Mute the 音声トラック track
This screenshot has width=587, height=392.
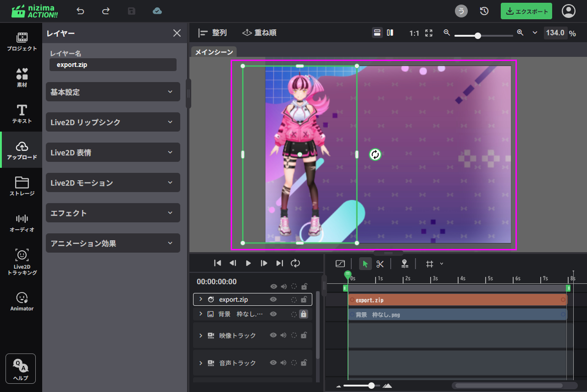(x=283, y=363)
